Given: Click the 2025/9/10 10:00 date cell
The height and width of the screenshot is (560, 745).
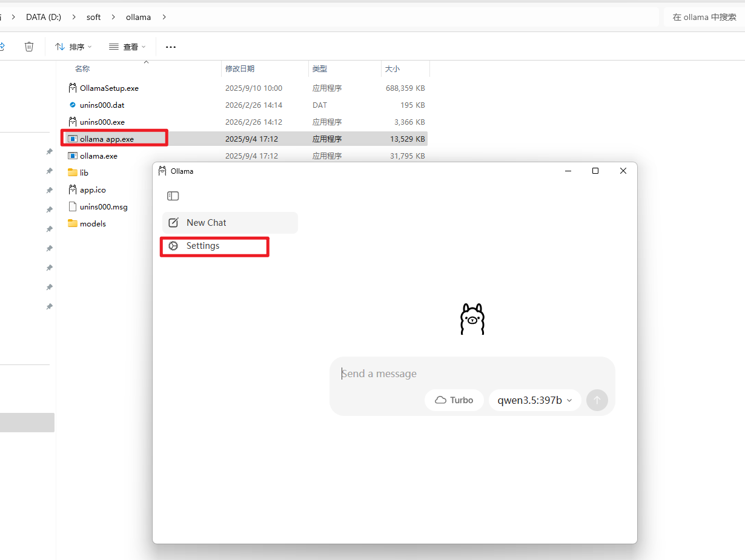Looking at the screenshot, I should pyautogui.click(x=254, y=88).
